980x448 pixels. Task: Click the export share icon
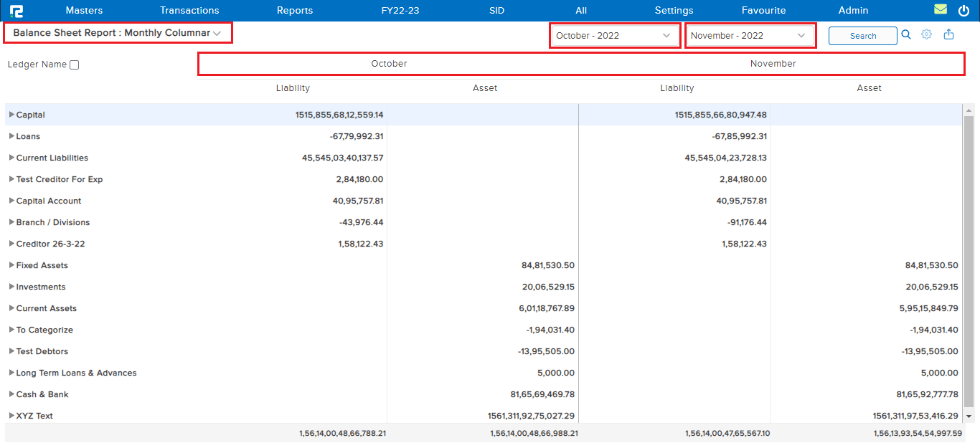[x=948, y=34]
